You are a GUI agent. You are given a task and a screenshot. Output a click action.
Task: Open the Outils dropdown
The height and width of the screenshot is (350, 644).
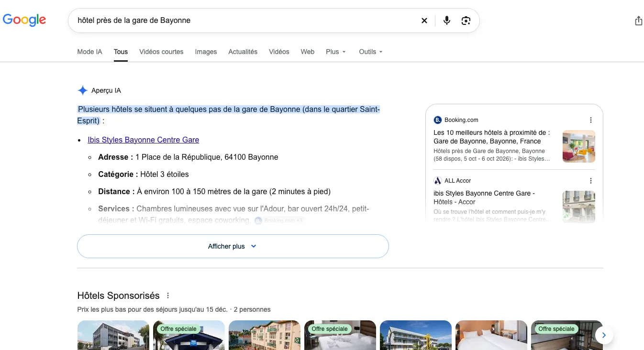tap(371, 52)
